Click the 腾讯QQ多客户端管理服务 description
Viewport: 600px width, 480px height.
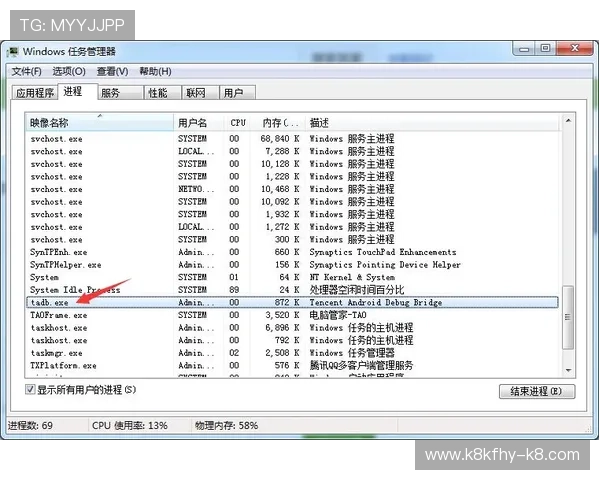coord(361,366)
